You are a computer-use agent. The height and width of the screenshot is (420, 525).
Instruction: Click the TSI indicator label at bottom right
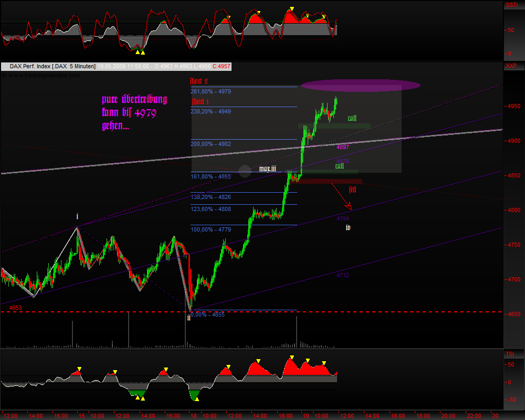click(x=510, y=354)
